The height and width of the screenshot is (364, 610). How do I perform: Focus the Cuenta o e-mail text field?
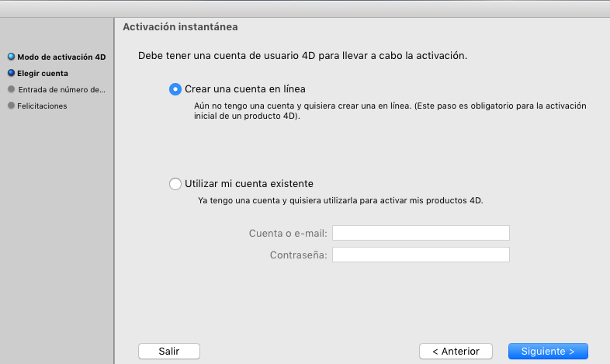pos(421,233)
